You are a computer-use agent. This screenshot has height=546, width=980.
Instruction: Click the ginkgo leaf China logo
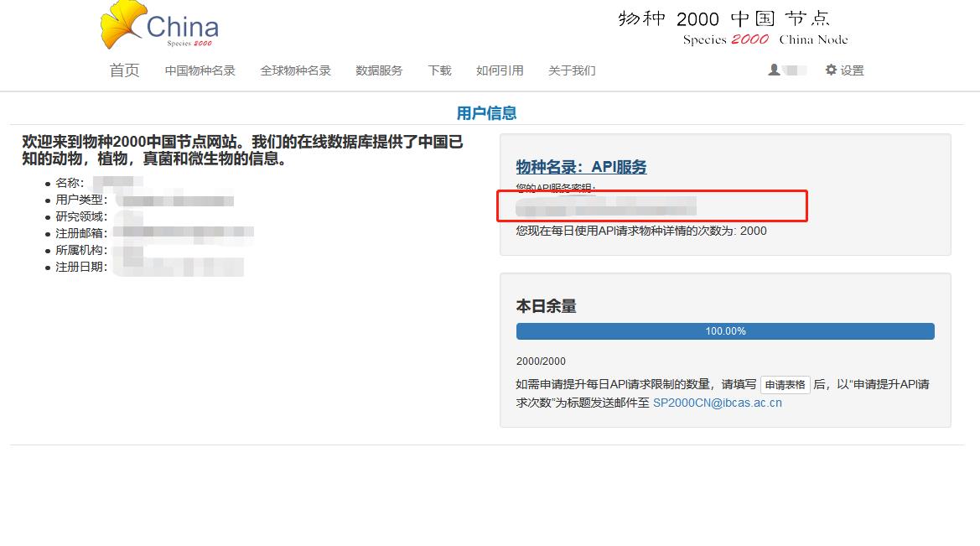coord(158,26)
